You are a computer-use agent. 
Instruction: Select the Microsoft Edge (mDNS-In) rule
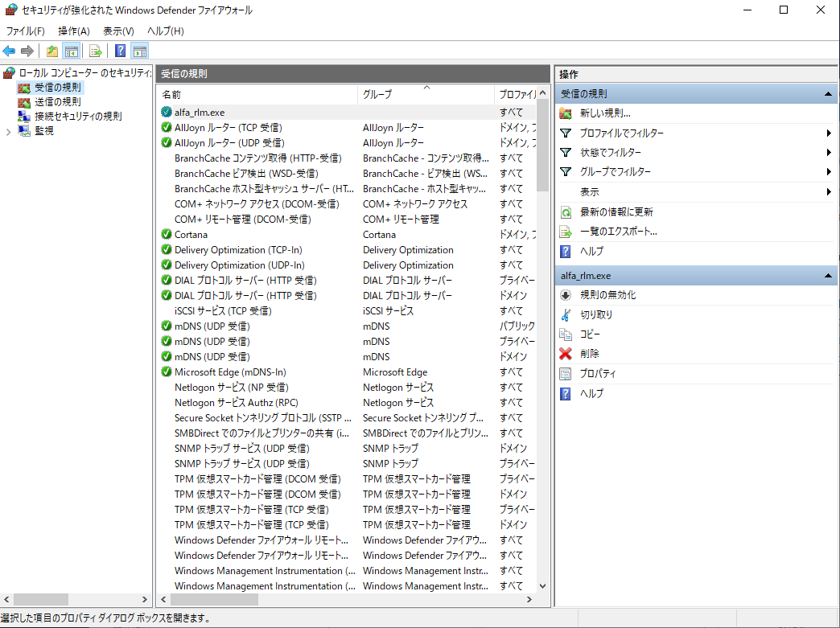[348, 372]
